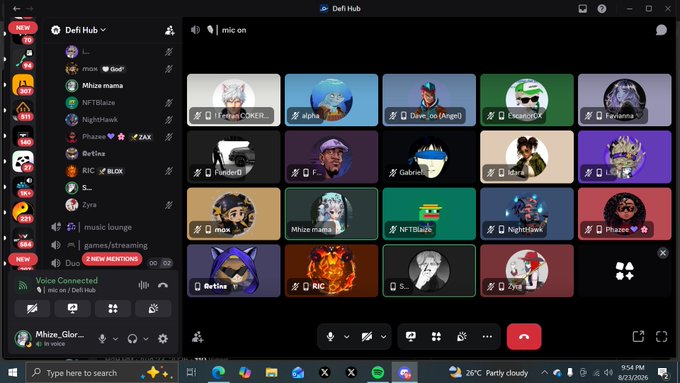Go back with title bar arrow
The width and height of the screenshot is (680, 383).
(x=17, y=8)
